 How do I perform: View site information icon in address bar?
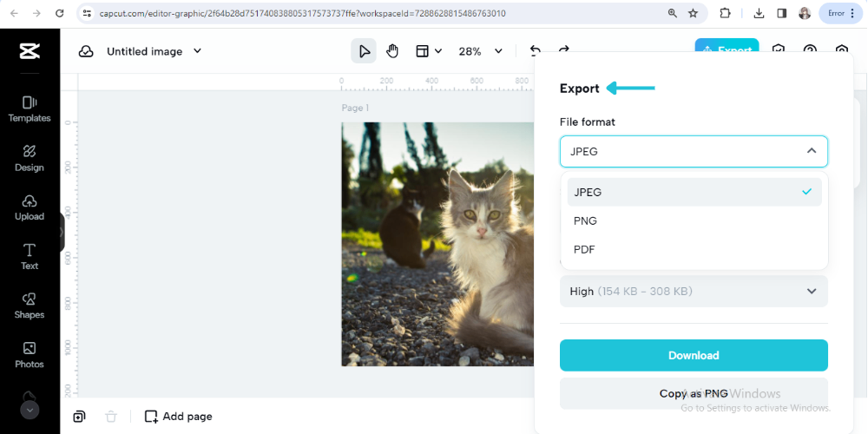point(87,13)
